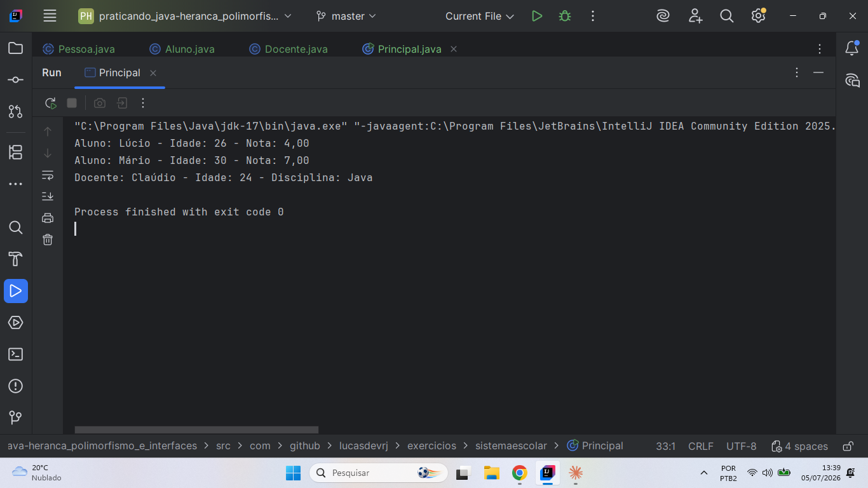Click the horizontal scrollbar in the console
Screen dimensions: 868x488
pyautogui.click(x=196, y=430)
